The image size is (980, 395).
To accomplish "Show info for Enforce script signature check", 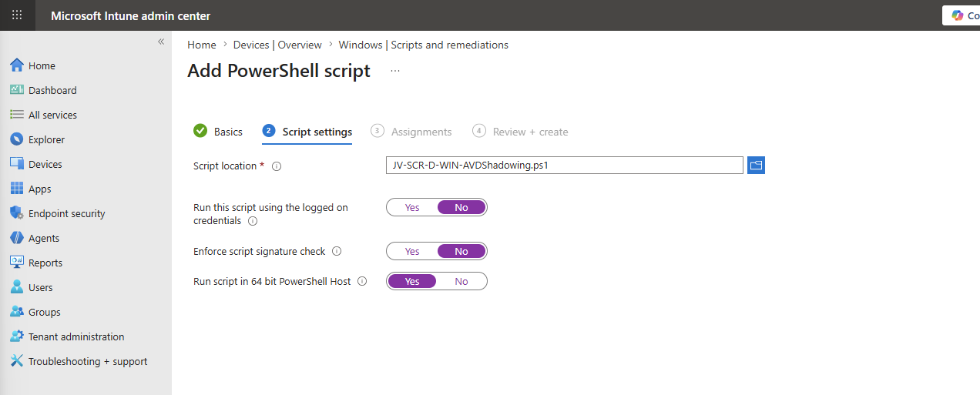I will pyautogui.click(x=337, y=251).
